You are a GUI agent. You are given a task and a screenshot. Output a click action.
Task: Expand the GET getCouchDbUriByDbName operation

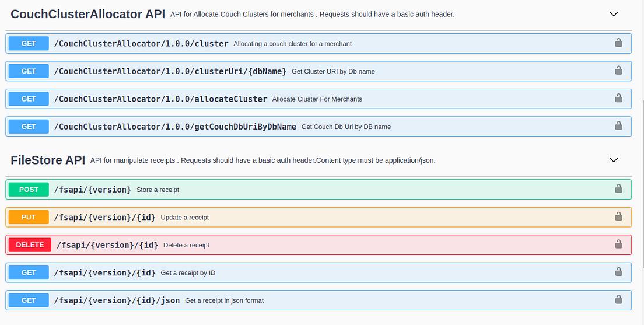point(318,127)
